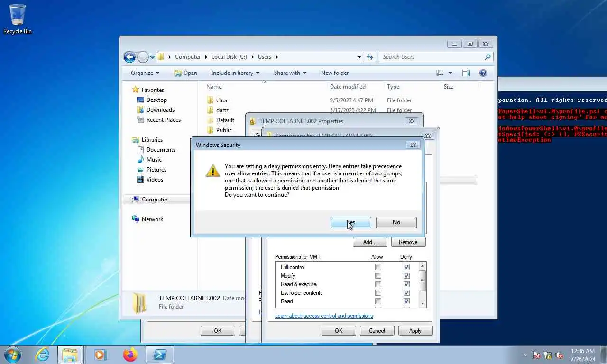
Task: Toggle Allow for Modify
Action: click(378, 276)
